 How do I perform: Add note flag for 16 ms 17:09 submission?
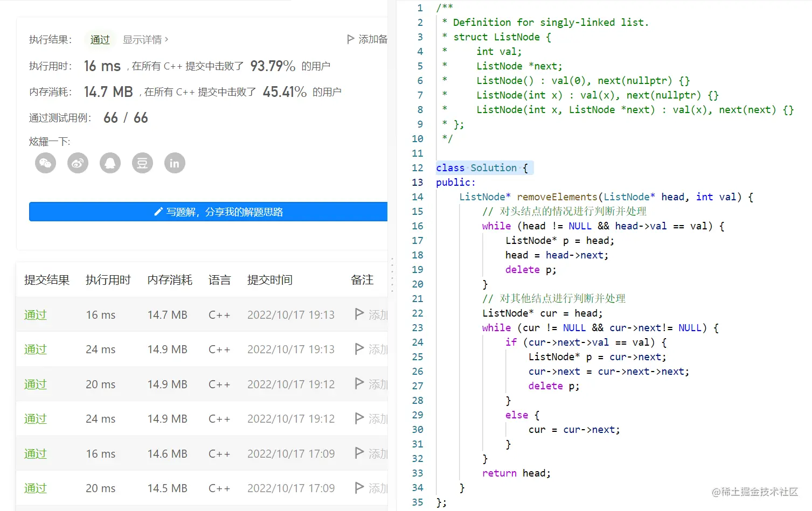[359, 453]
